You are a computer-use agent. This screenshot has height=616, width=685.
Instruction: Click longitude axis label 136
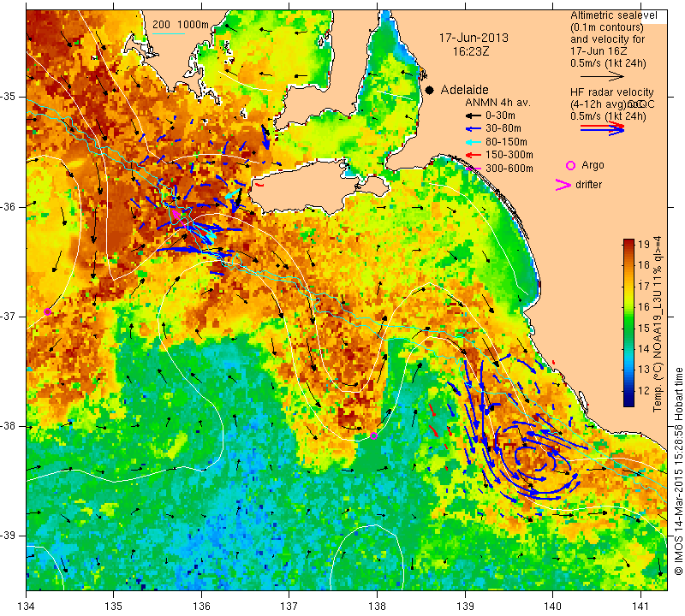(201, 607)
